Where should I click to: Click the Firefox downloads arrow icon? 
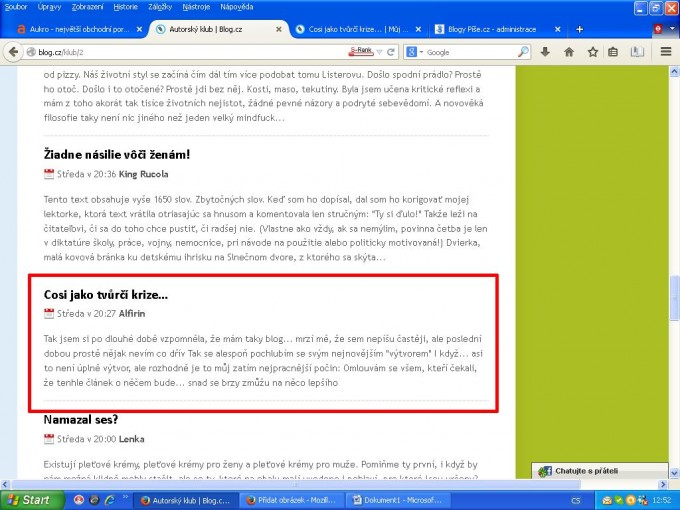point(545,51)
